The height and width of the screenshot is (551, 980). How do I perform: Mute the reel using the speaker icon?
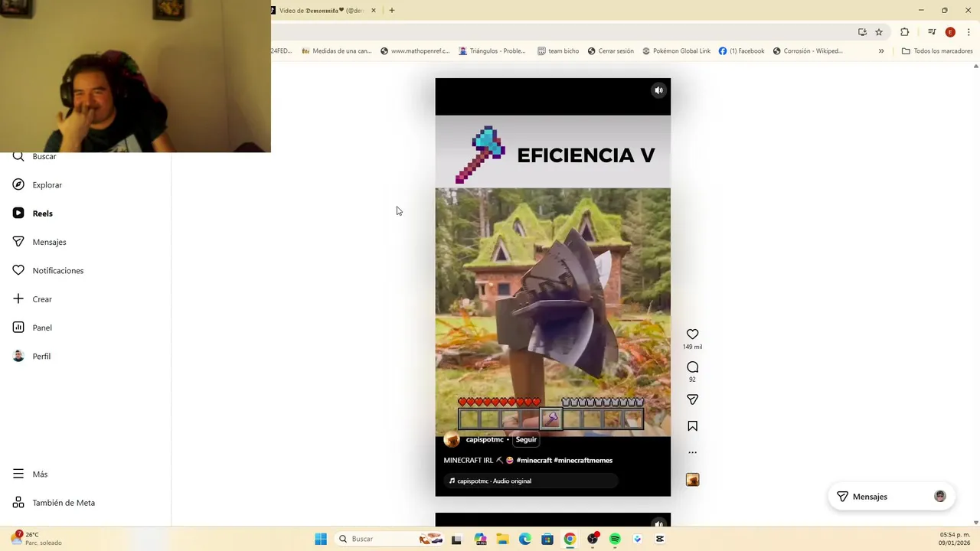click(658, 90)
